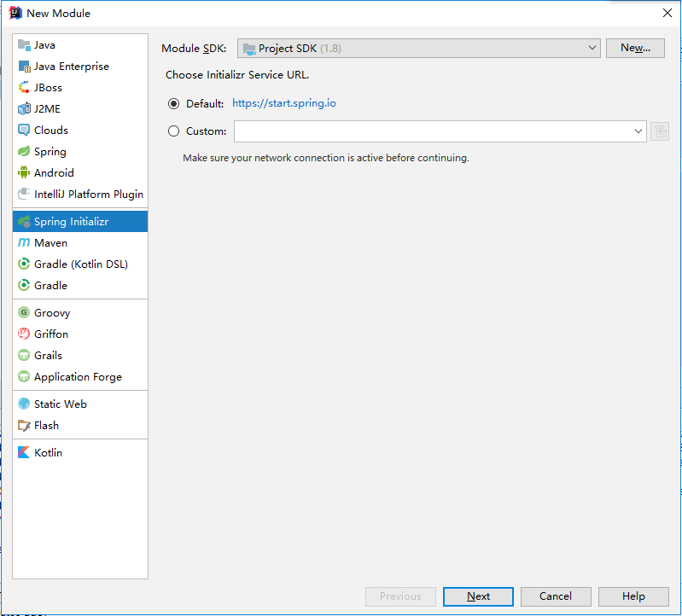Click the Next button
This screenshot has width=682, height=616.
pyautogui.click(x=478, y=596)
